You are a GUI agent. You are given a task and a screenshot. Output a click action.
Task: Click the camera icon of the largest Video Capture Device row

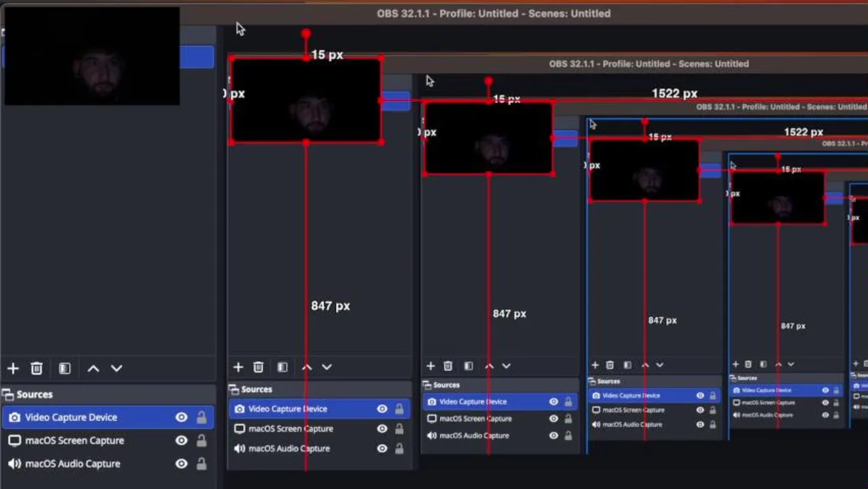pyautogui.click(x=14, y=418)
